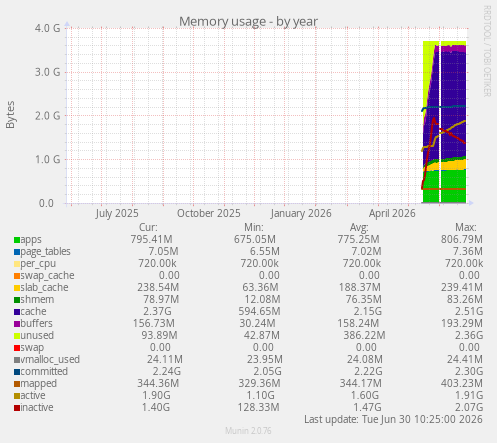497x443 pixels.
Task: Click the 'active' legend label
Action: (33, 396)
